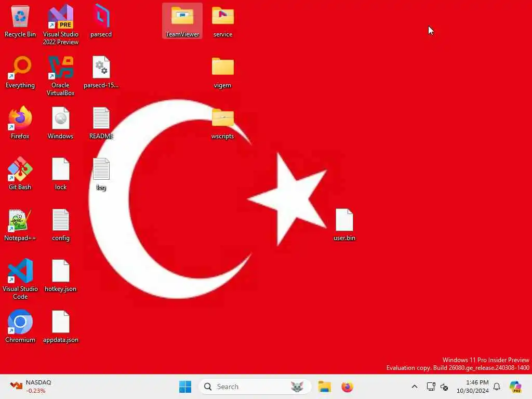Select the log text file
The height and width of the screenshot is (399, 532).
coord(101,174)
